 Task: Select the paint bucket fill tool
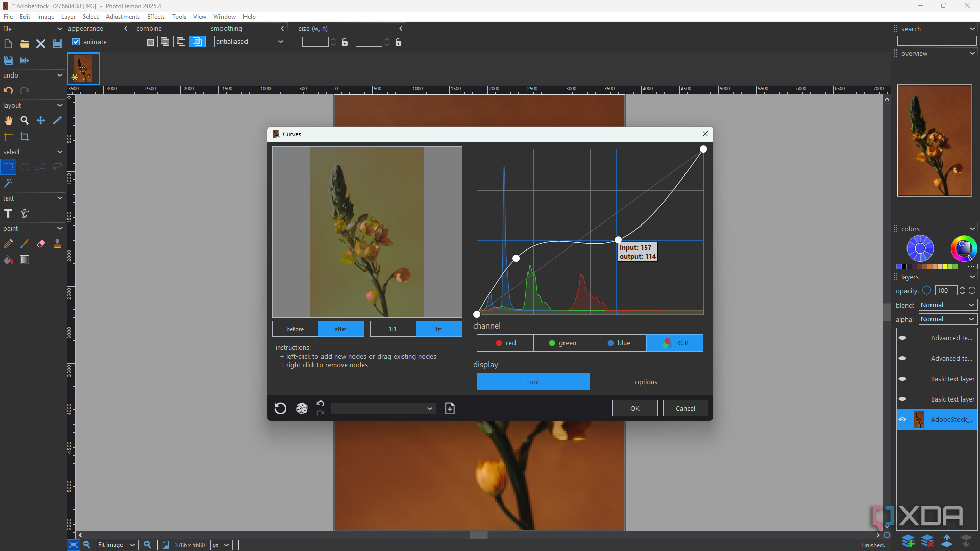coord(8,260)
